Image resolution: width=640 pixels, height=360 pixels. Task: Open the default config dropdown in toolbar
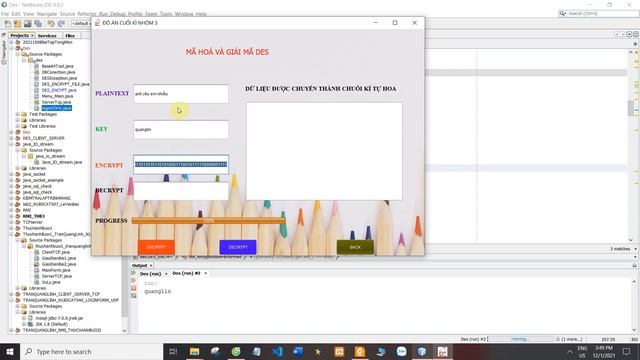tap(81, 24)
